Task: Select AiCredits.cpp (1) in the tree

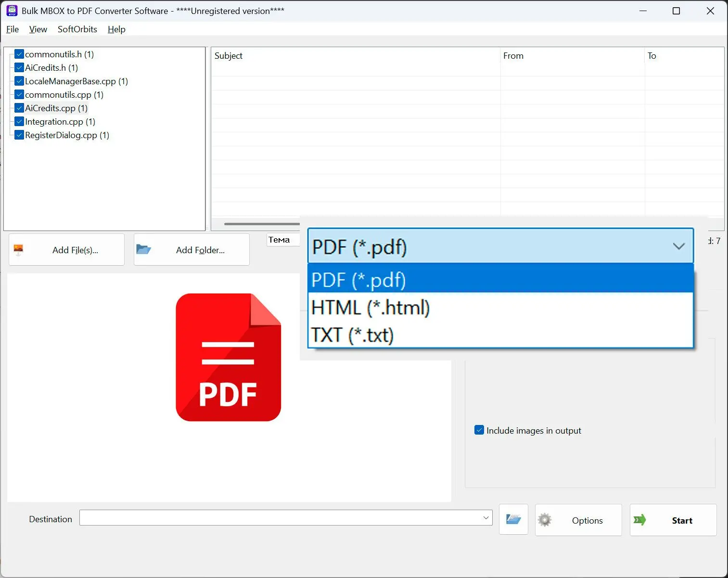Action: [56, 108]
